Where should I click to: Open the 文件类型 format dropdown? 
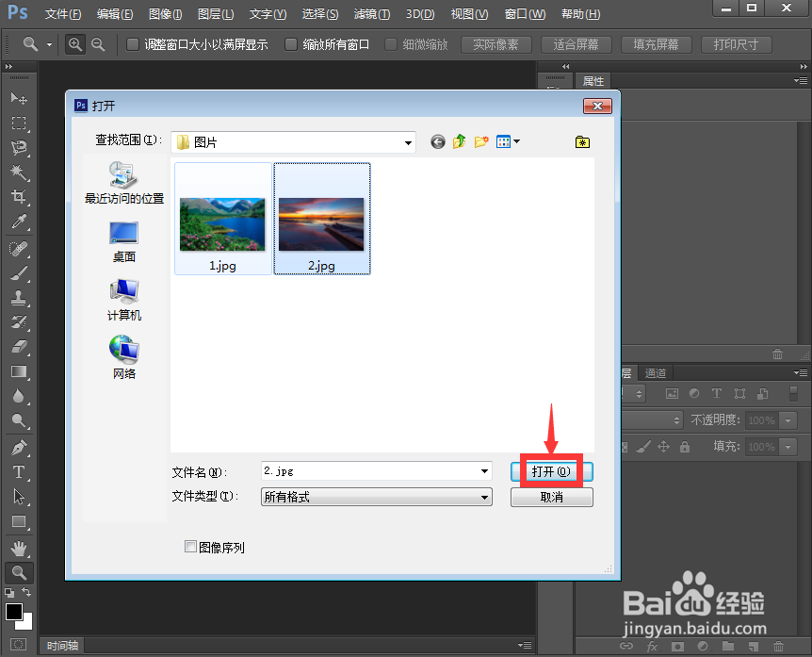point(485,497)
